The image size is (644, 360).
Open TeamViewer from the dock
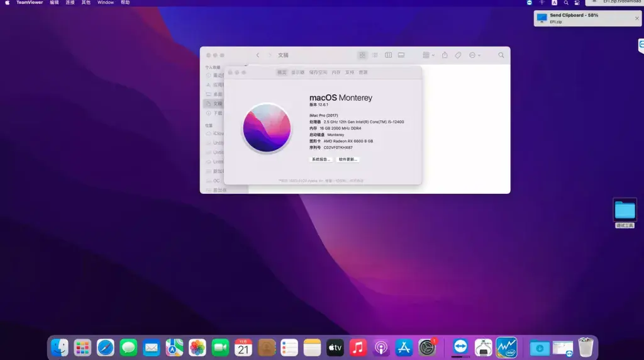click(460, 347)
